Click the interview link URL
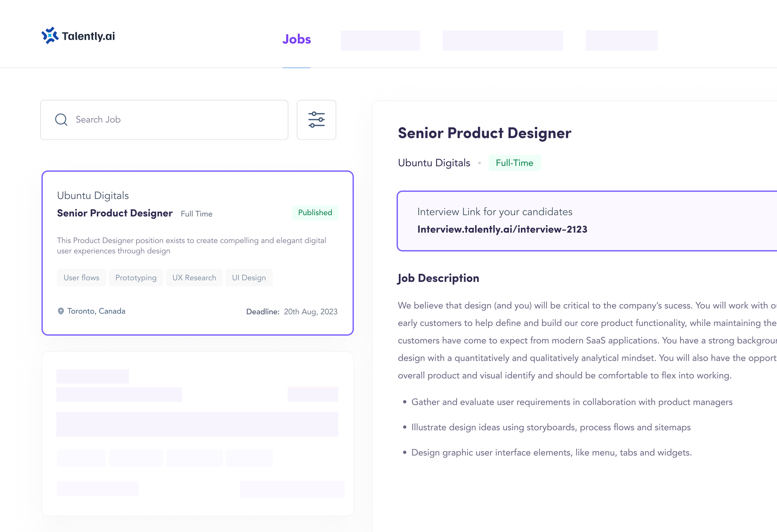The image size is (777, 532). 502,229
